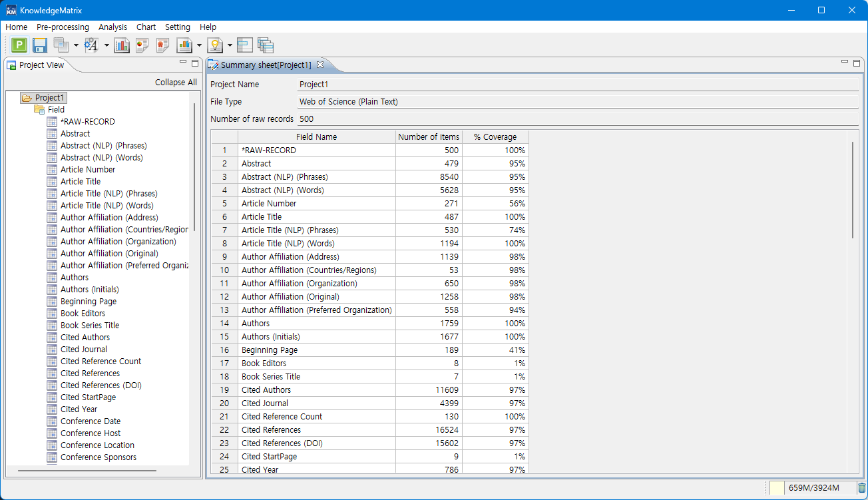Click the green P project icon

(19, 45)
